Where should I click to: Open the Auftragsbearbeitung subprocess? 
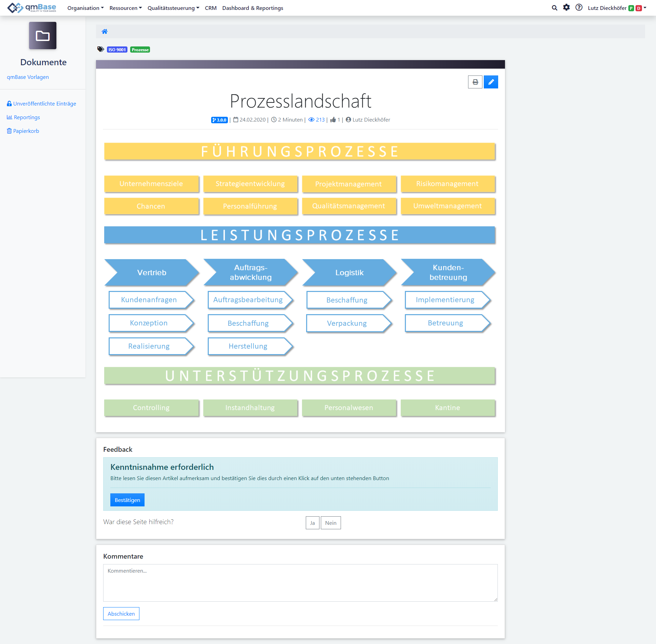pyautogui.click(x=250, y=300)
